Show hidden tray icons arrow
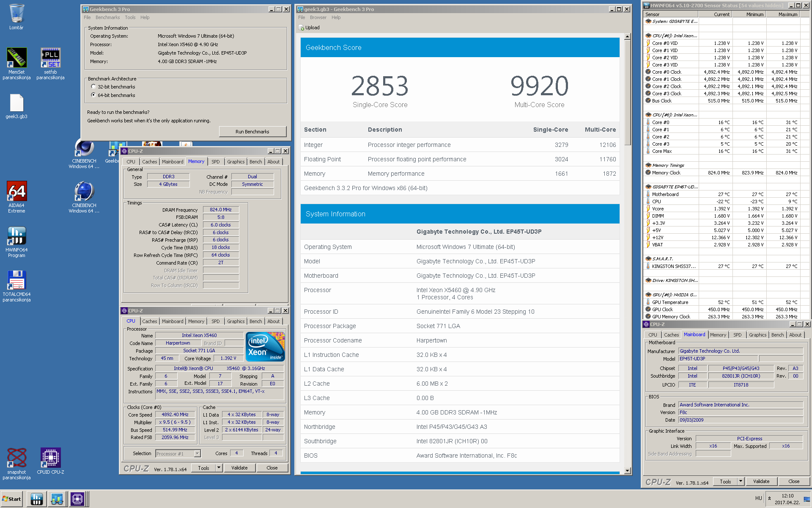 pos(769,498)
